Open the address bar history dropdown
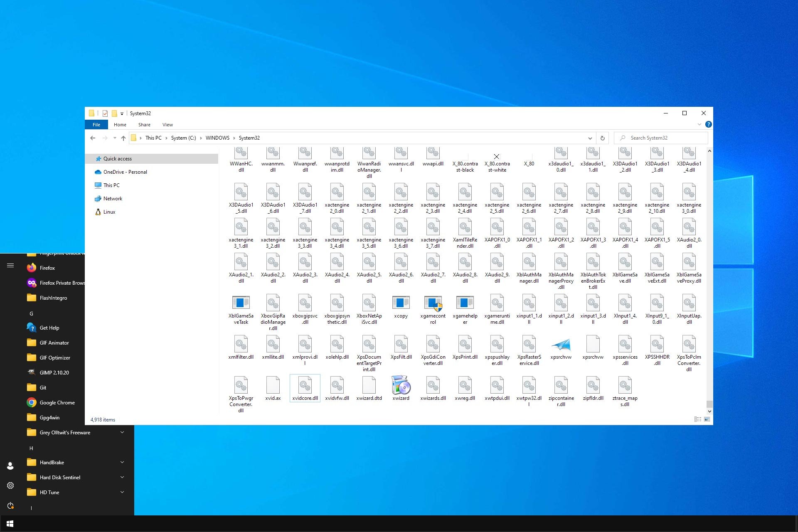Image resolution: width=798 pixels, height=532 pixels. [x=590, y=138]
